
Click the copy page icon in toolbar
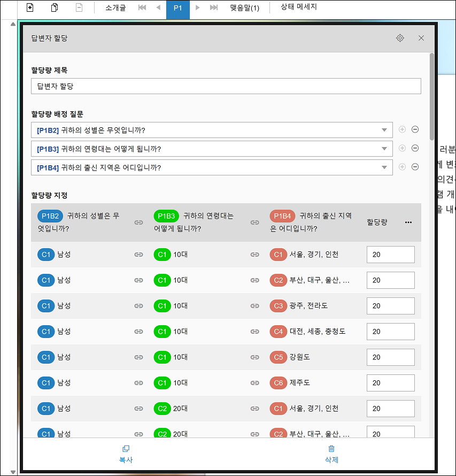pyautogui.click(x=55, y=7)
